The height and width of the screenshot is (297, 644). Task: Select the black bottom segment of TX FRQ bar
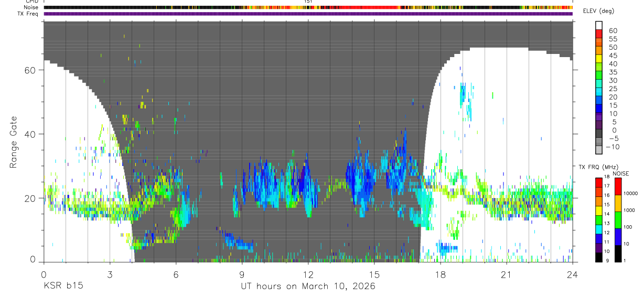pos(599,257)
